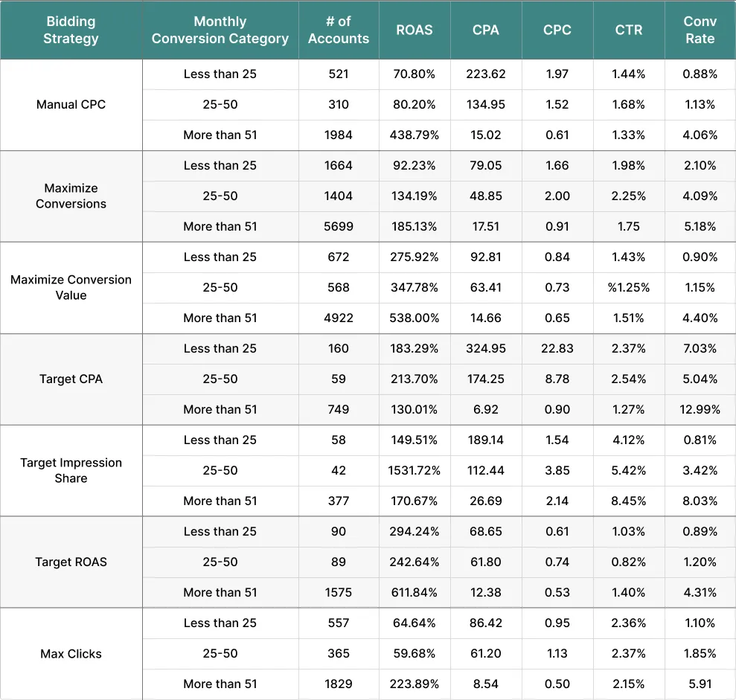
Task: Click the # of Accounts header
Action: [339, 30]
